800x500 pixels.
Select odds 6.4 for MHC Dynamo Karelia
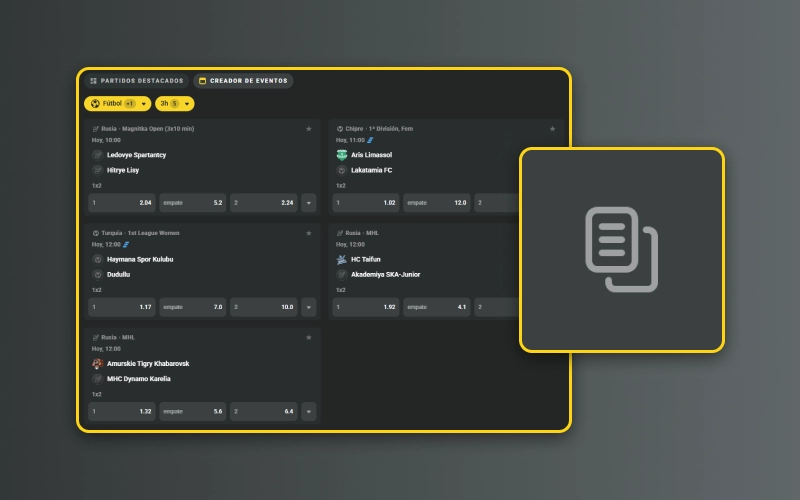(263, 411)
